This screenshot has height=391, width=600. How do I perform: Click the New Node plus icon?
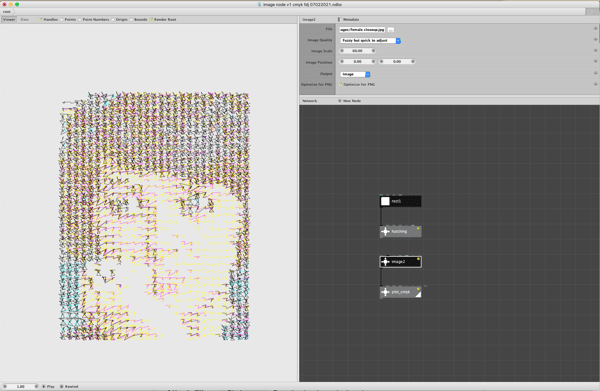339,101
